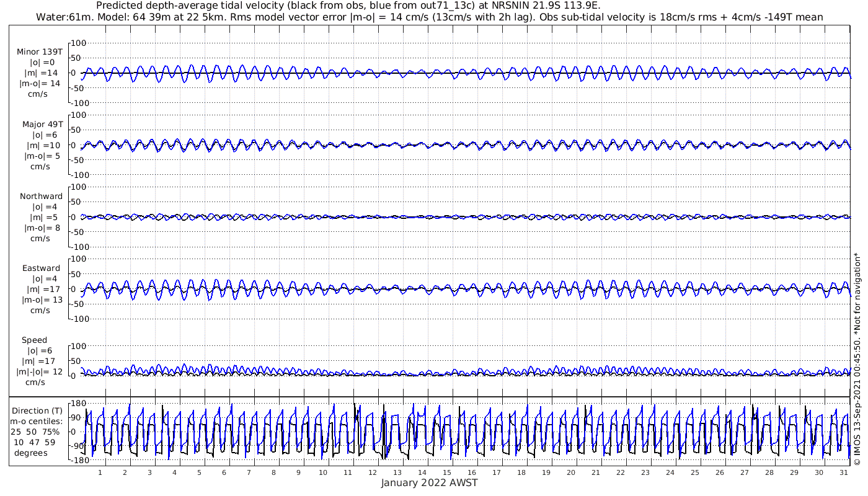Click the "|m| =10" value

[43, 145]
